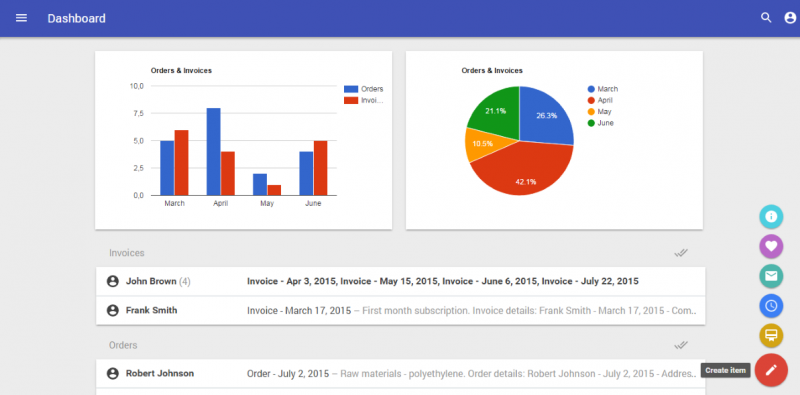Expand John Brown invoice thread
Screen dimensions: 800x395
point(401,281)
